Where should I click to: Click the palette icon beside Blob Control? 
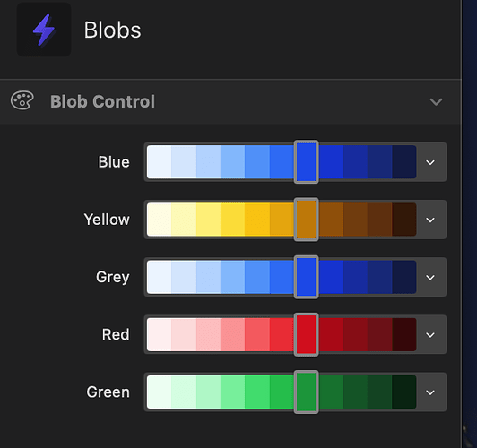tap(22, 100)
